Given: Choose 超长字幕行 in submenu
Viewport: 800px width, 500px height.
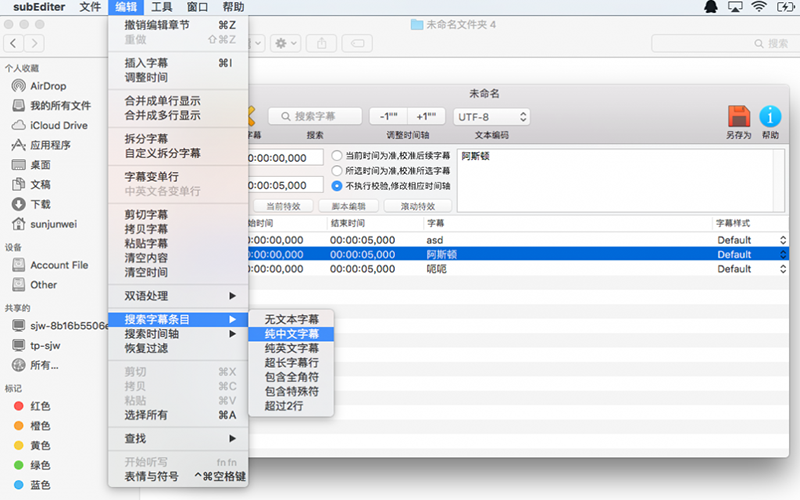Looking at the screenshot, I should 291,363.
